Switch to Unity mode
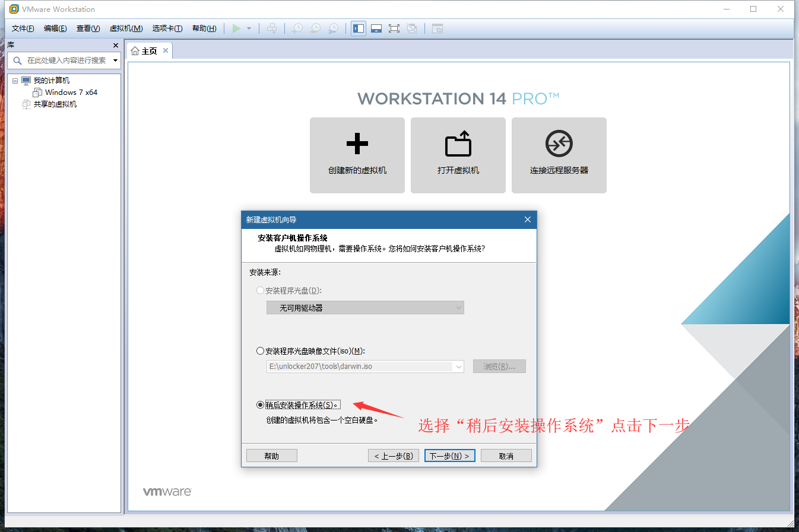 tap(412, 28)
